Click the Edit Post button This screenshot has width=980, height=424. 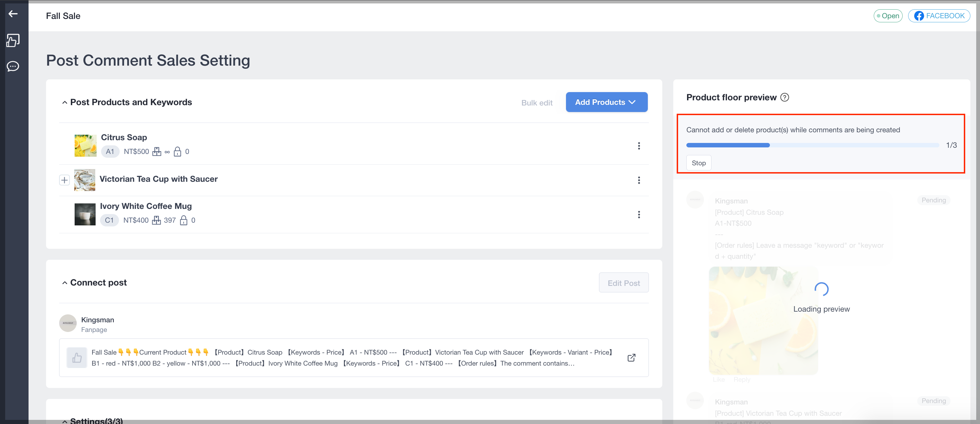pos(623,283)
